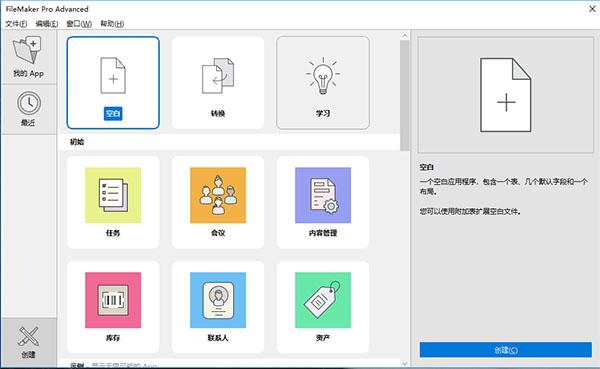Click the 初始 section heading

pyautogui.click(x=77, y=142)
